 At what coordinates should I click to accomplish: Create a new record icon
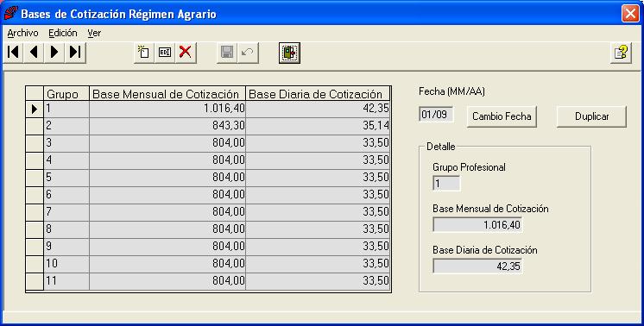[144, 52]
